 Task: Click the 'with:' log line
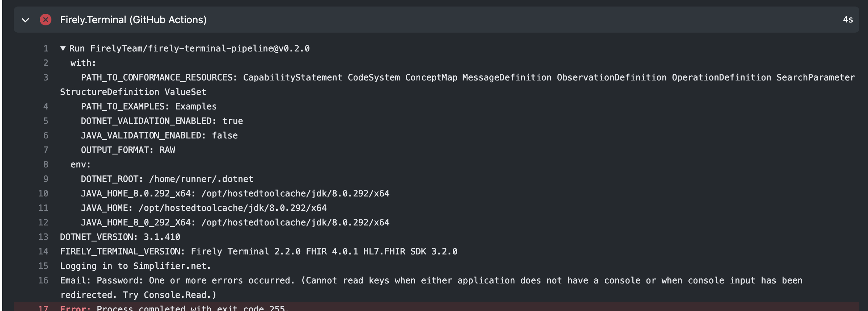click(x=83, y=63)
